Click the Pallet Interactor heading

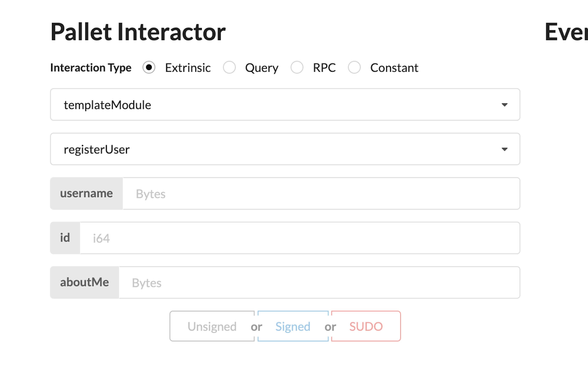point(138,32)
